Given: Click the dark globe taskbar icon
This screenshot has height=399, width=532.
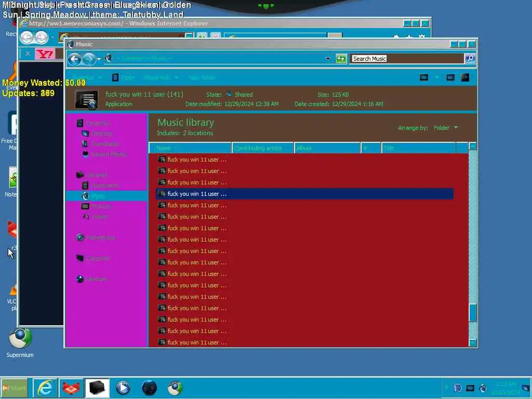Looking at the screenshot, I should 149,388.
